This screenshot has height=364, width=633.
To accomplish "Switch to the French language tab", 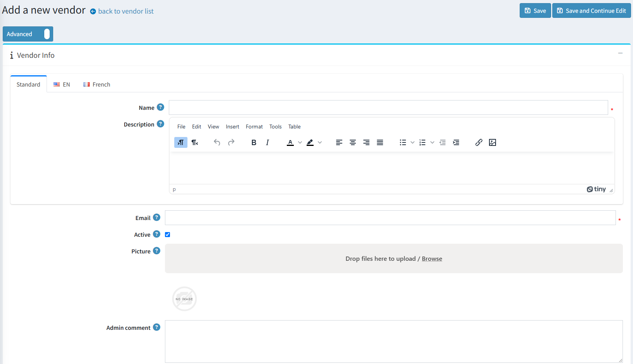I will 97,85.
